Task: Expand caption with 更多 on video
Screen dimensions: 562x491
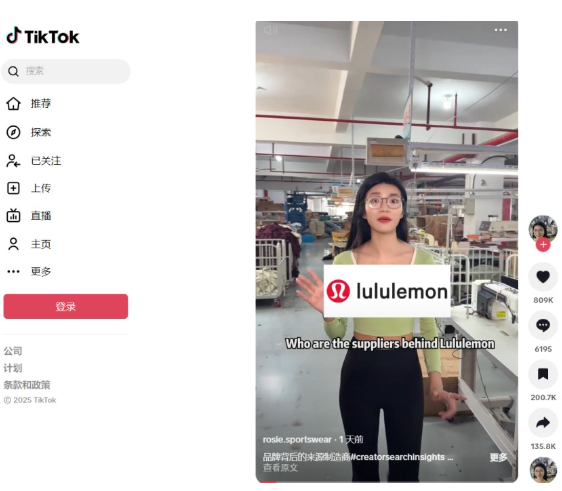Action: 499,457
